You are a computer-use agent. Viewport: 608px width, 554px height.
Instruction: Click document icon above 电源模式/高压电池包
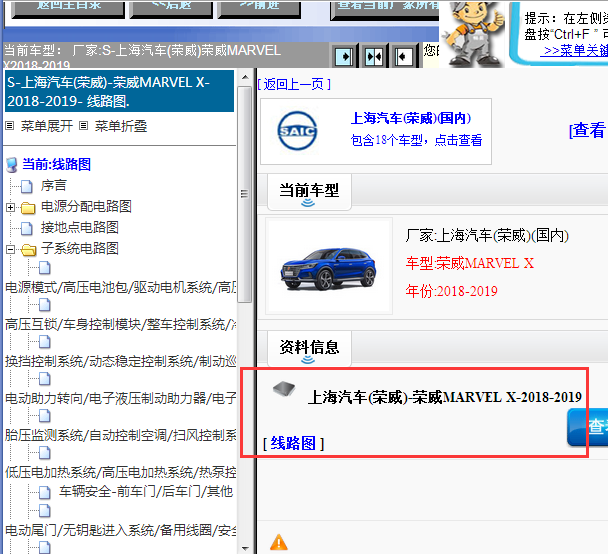point(45,268)
